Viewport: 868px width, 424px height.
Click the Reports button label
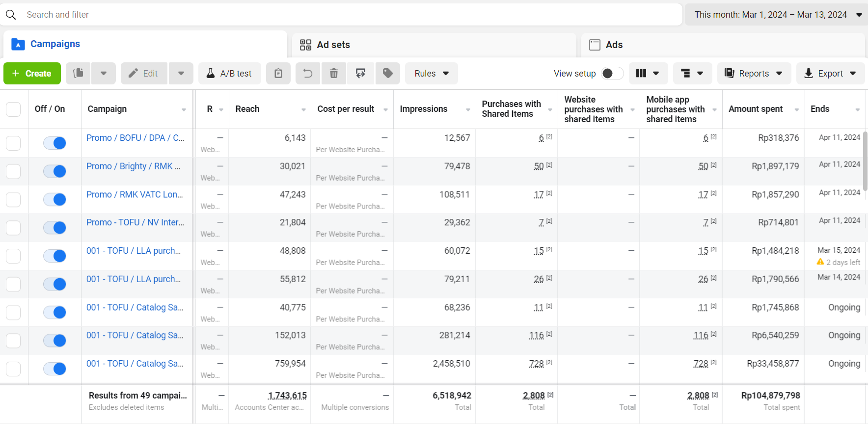click(754, 74)
